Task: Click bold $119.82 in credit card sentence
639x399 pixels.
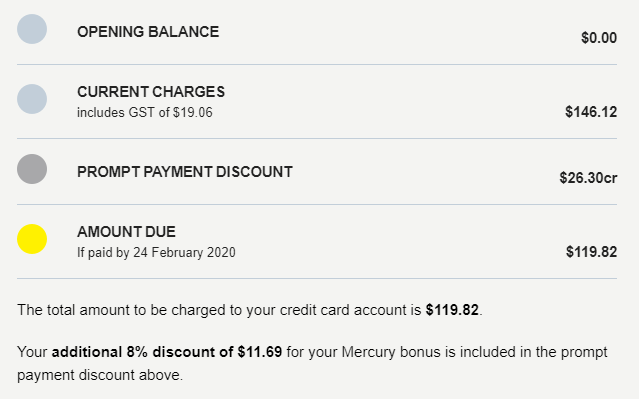Action: point(452,310)
